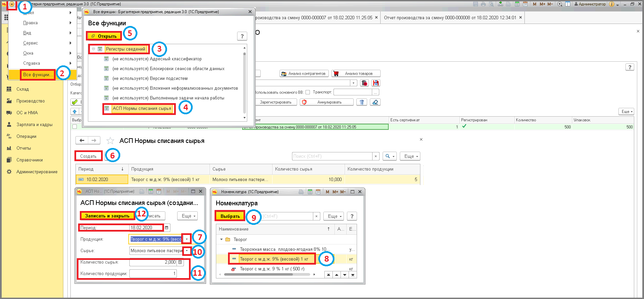The width and height of the screenshot is (644, 299).
Task: Tick the checkbox in the Выбр column row
Action: 74,127
